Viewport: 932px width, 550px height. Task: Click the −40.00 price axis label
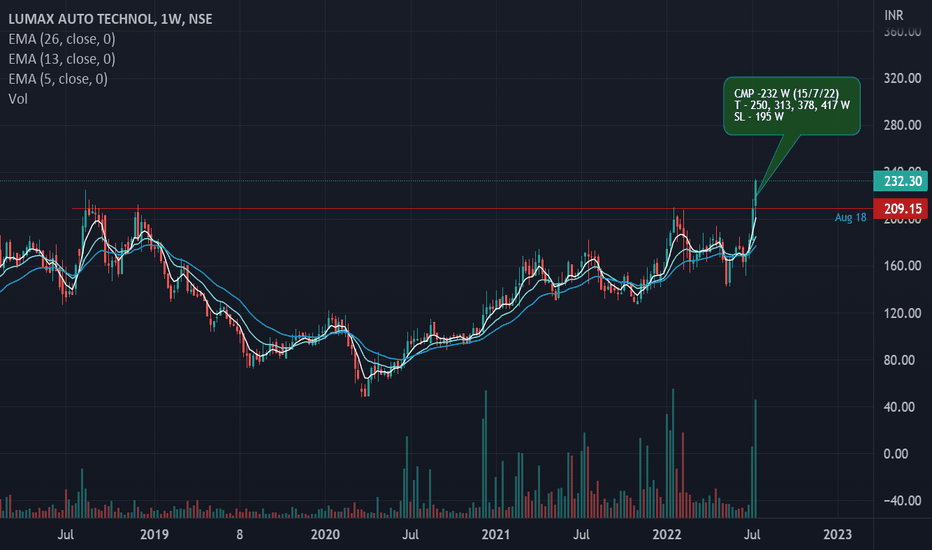click(x=902, y=501)
